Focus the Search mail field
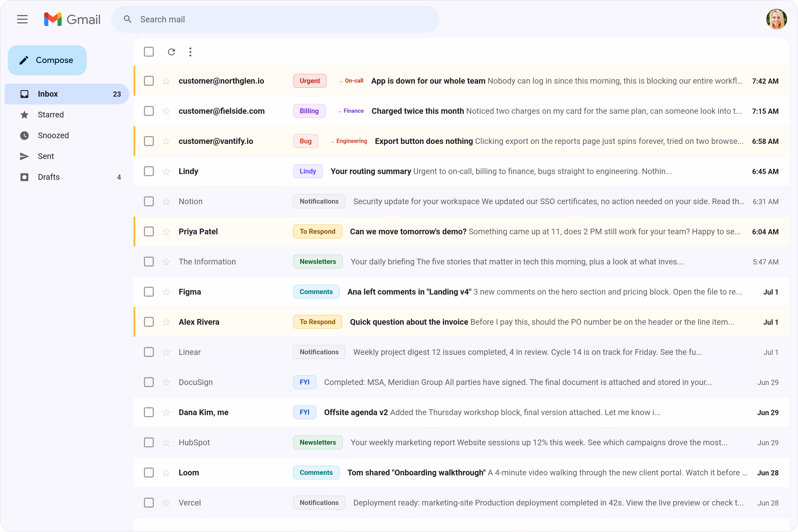The width and height of the screenshot is (798, 532). point(275,19)
